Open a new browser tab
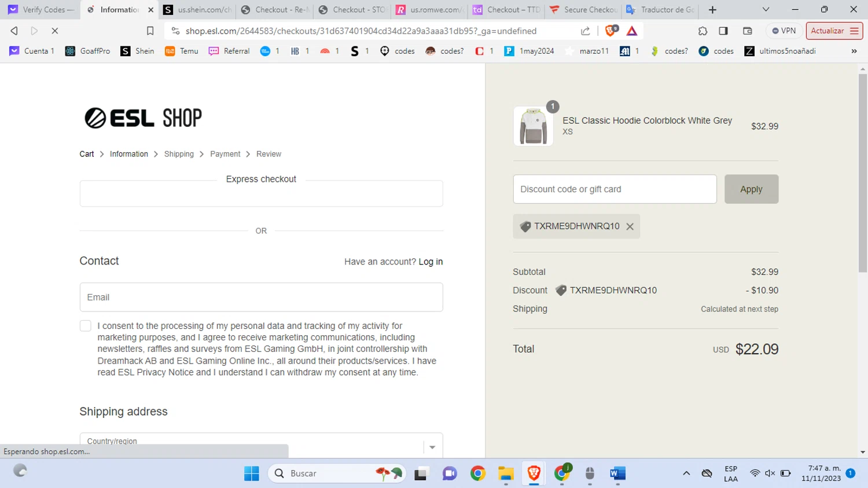Screen dimensions: 868x488 (712, 10)
